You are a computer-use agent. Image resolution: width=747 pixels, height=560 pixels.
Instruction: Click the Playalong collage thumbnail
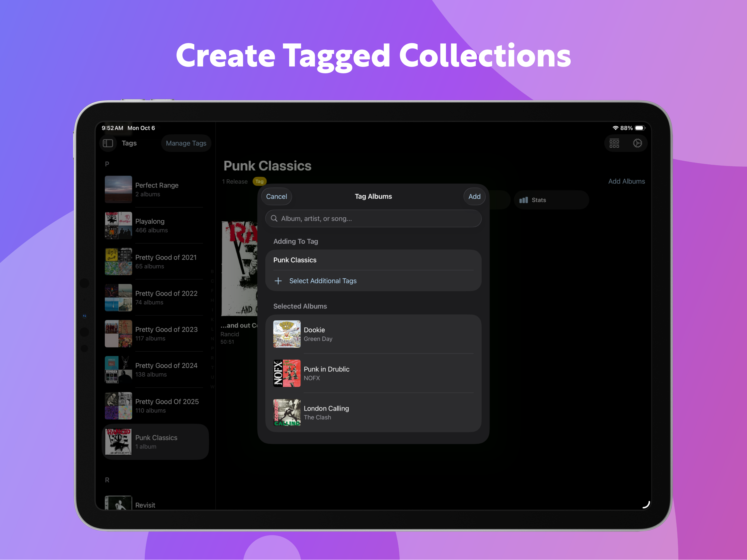(x=118, y=225)
